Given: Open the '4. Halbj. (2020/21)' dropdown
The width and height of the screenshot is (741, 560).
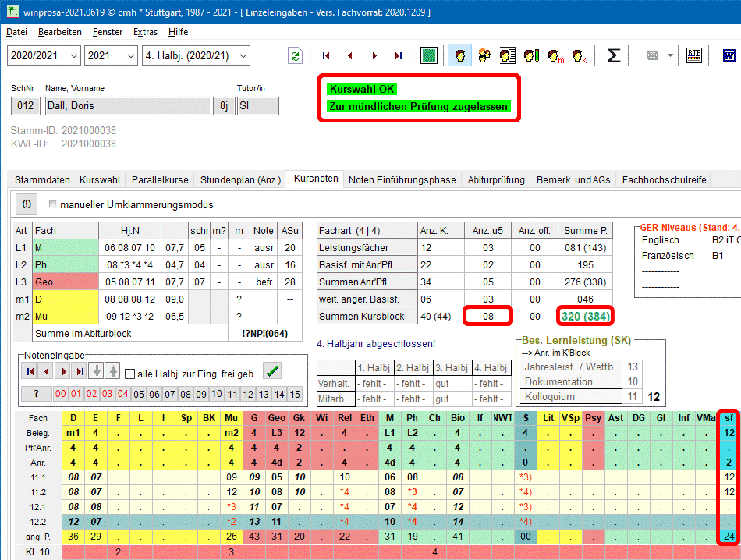Looking at the screenshot, I should (x=243, y=56).
